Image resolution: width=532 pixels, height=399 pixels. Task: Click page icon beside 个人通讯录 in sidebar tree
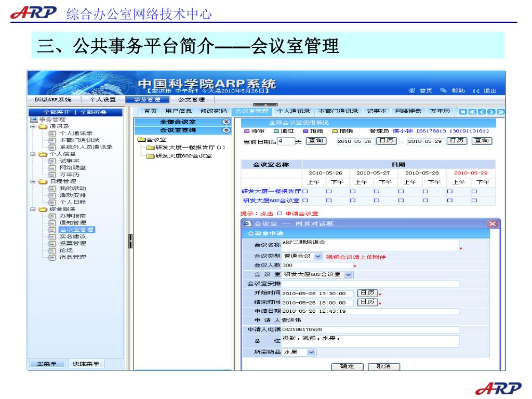pos(52,134)
